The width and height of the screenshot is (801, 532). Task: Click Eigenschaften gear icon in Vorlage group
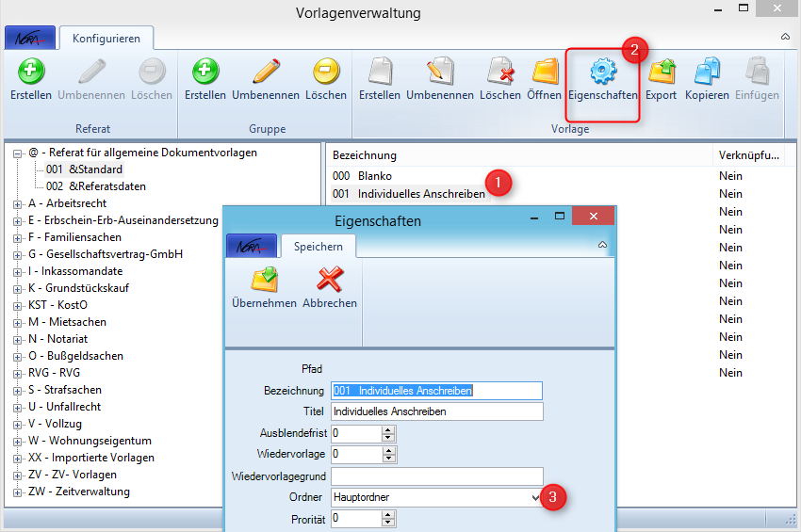click(x=602, y=73)
